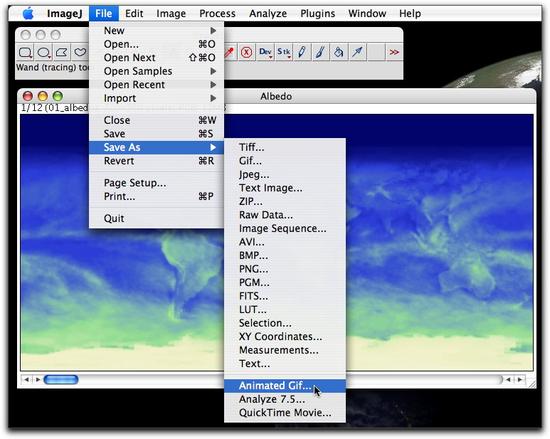The image size is (550, 439).
Task: Select the Freehand selection tool
Action: (x=80, y=53)
